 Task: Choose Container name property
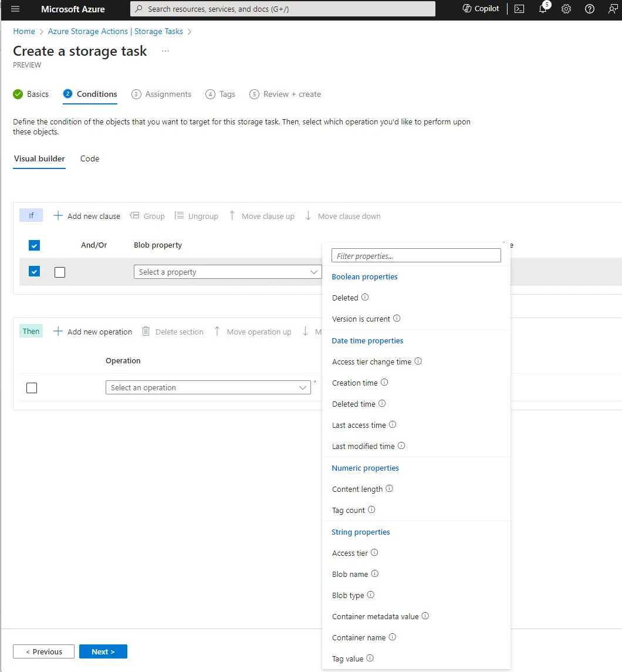(x=359, y=637)
